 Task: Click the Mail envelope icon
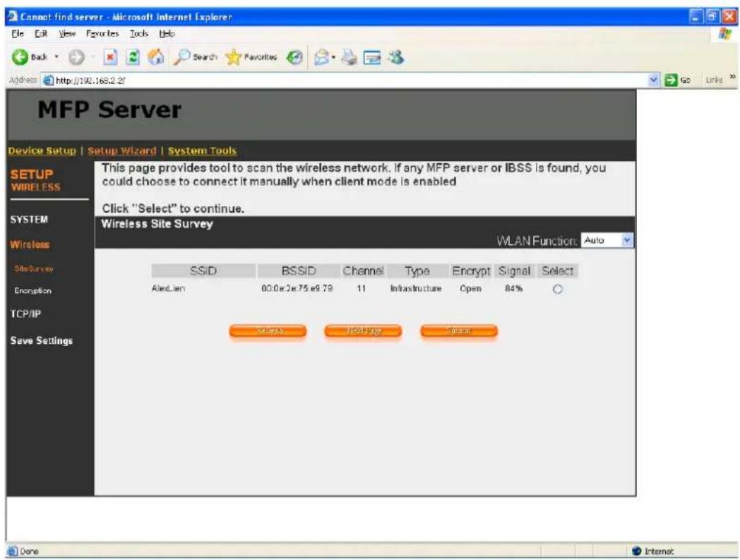(321, 57)
